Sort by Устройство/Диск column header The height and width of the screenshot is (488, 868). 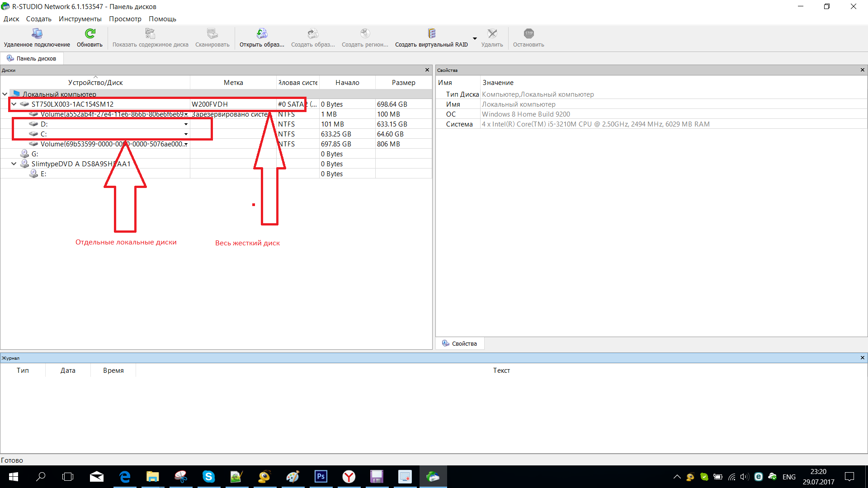tap(95, 82)
